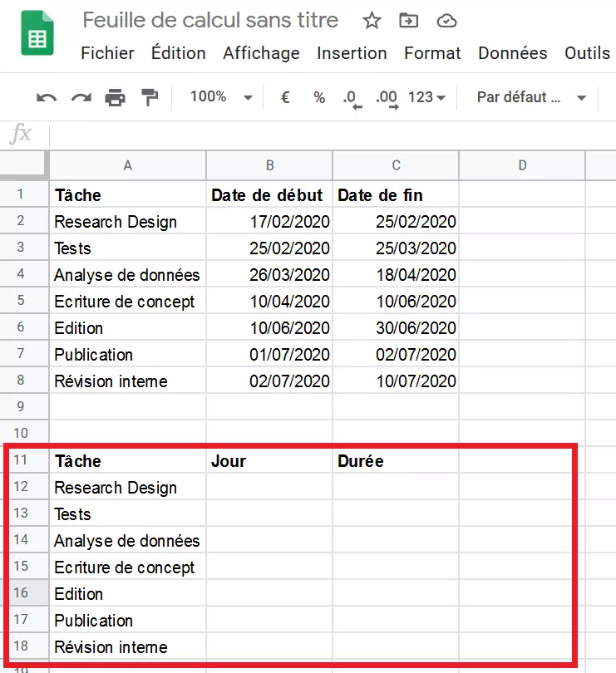Select the Date de fin header cell

tap(396, 194)
